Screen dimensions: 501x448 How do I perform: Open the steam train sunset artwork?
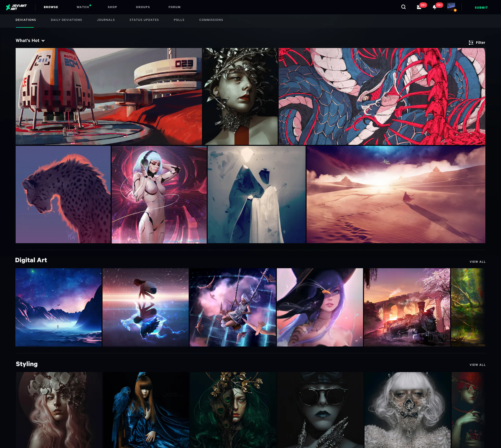tap(407, 307)
